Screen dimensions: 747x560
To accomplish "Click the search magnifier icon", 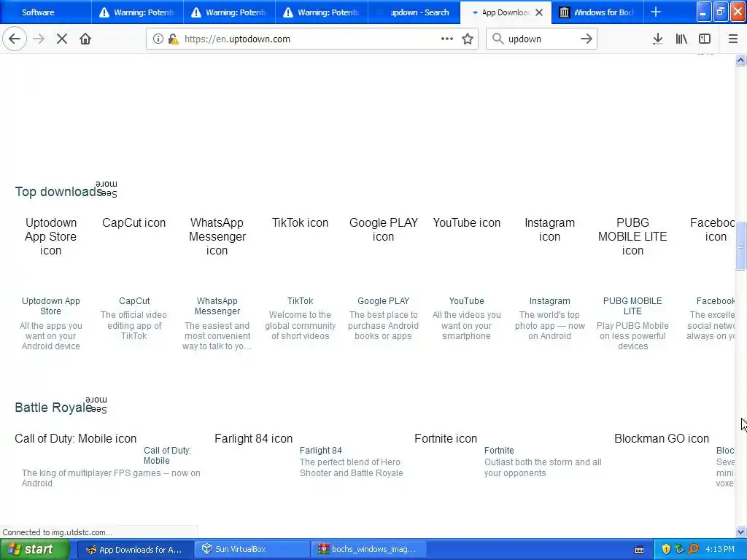I will (498, 39).
